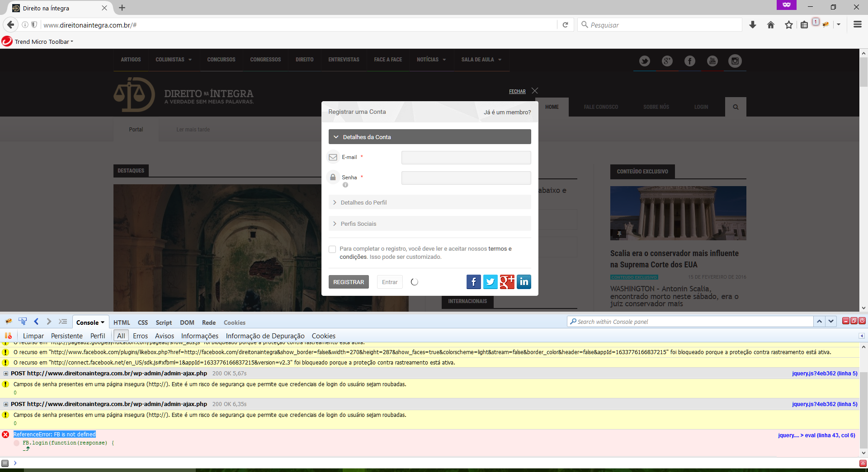Click the Já é um membro? link
This screenshot has height=472, width=868.
click(507, 112)
